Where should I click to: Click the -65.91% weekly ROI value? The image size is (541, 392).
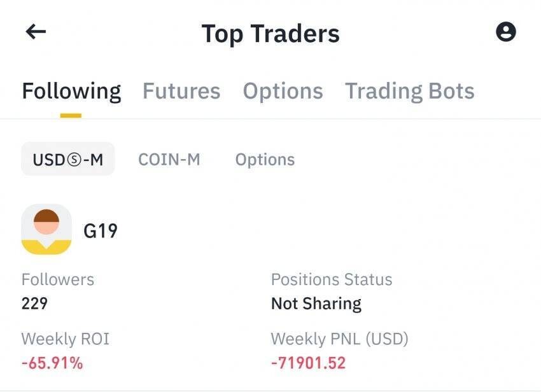52,363
